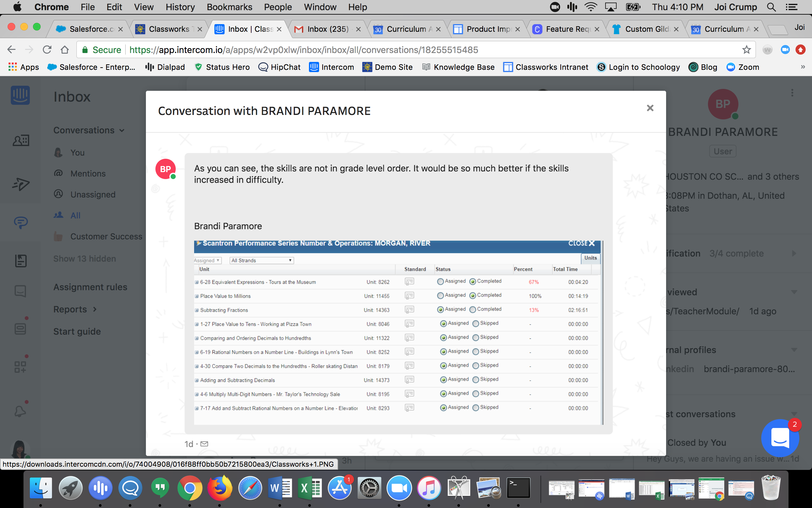This screenshot has width=812, height=508.
Task: Close the Brandi Paramore conversation modal
Action: pyautogui.click(x=650, y=108)
